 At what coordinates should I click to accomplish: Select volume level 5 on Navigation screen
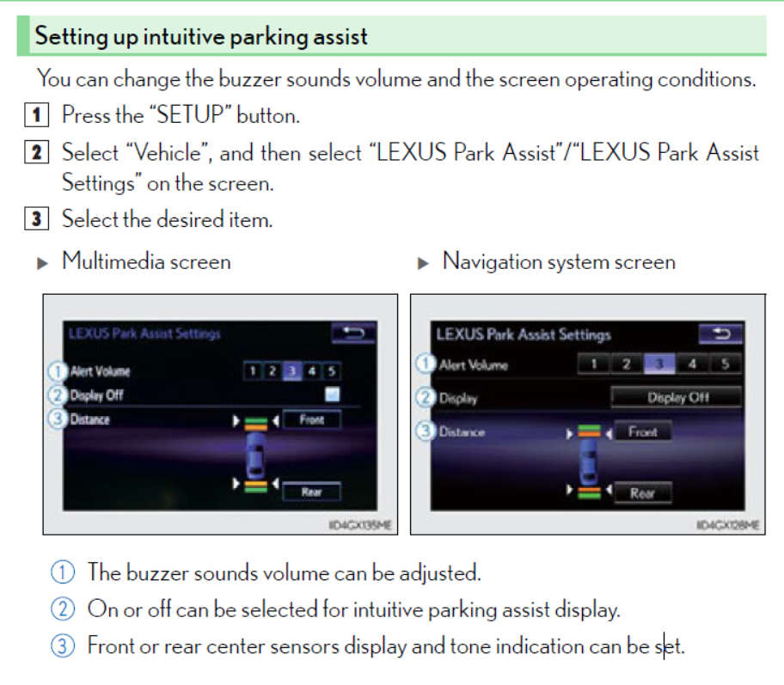(x=726, y=364)
